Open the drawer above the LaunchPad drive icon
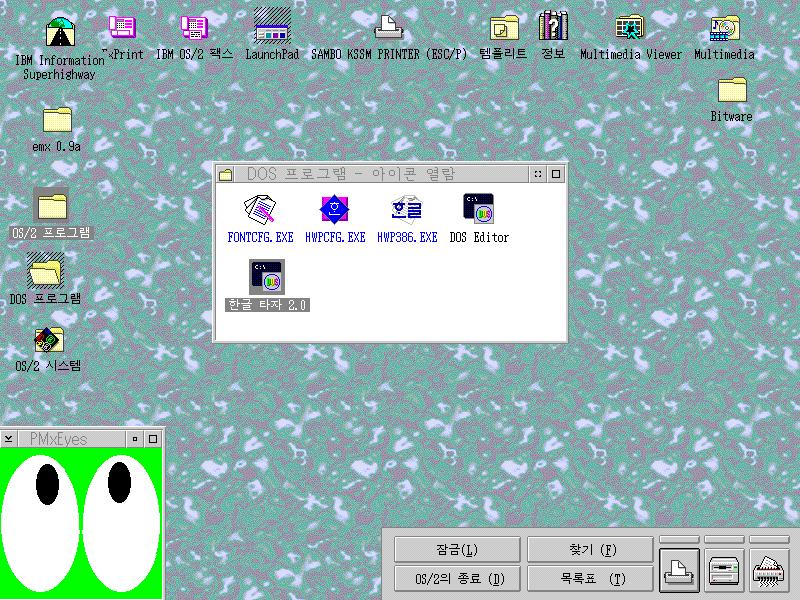The height and width of the screenshot is (600, 800). point(724,539)
